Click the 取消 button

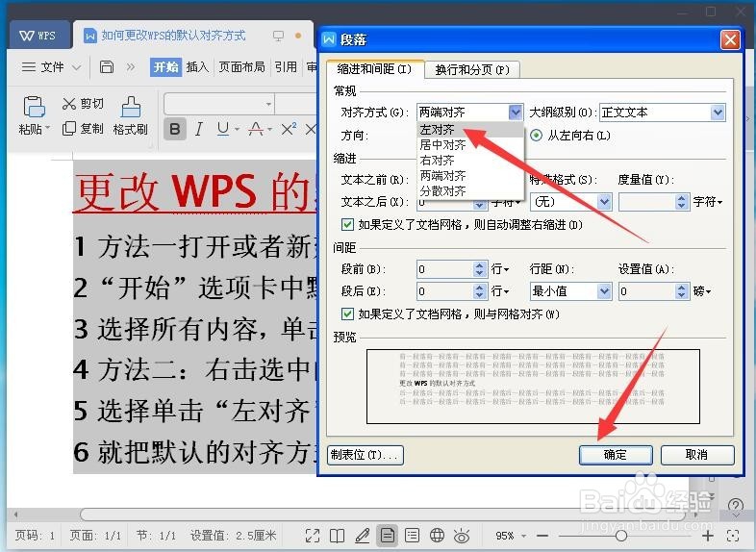pyautogui.click(x=696, y=455)
